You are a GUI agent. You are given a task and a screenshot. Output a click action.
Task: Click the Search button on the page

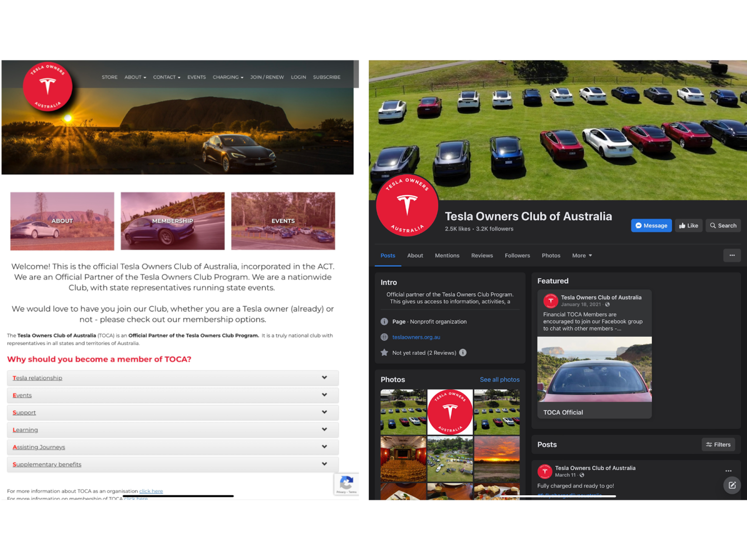tap(723, 226)
